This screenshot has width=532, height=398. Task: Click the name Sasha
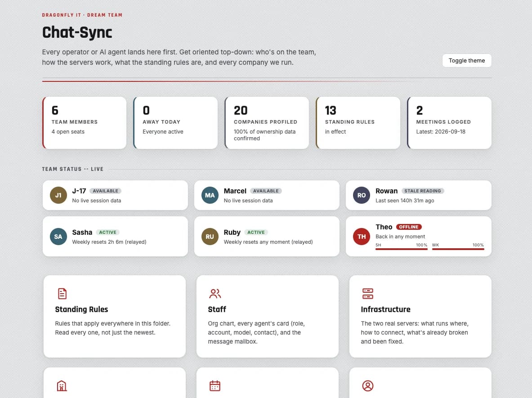[x=82, y=233]
